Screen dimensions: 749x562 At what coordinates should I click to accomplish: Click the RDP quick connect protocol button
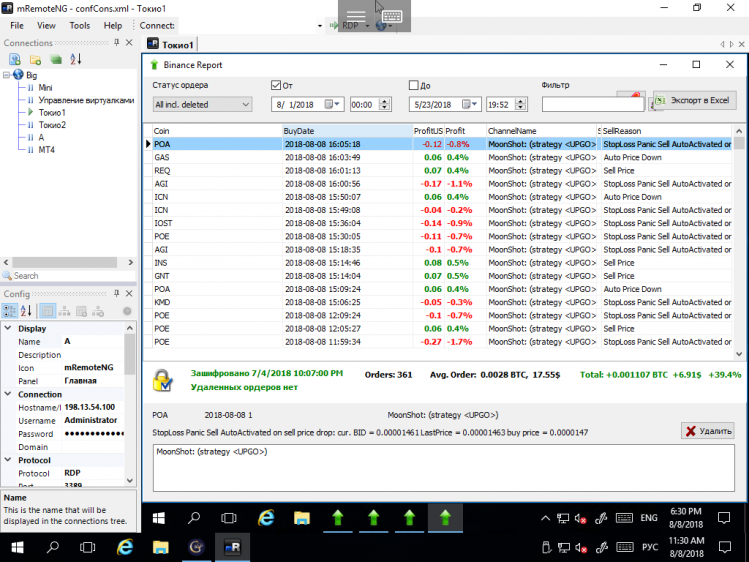(350, 26)
